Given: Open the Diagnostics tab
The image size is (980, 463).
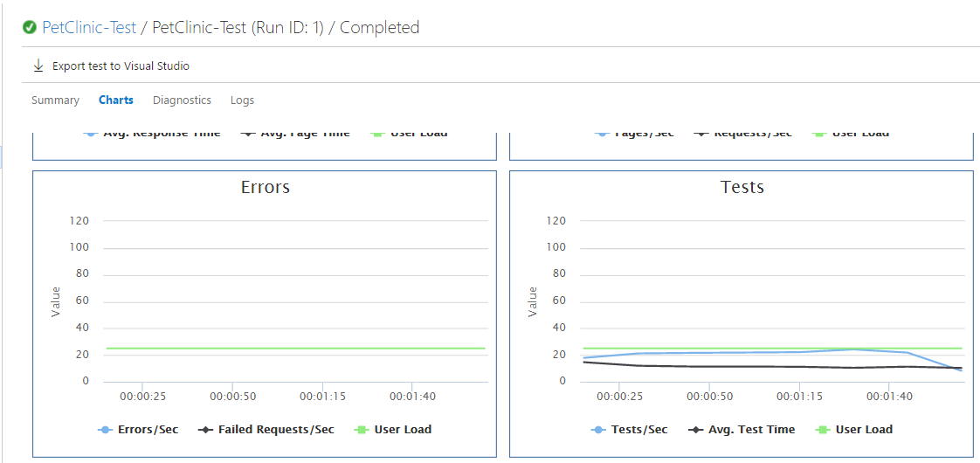Looking at the screenshot, I should click(x=182, y=100).
